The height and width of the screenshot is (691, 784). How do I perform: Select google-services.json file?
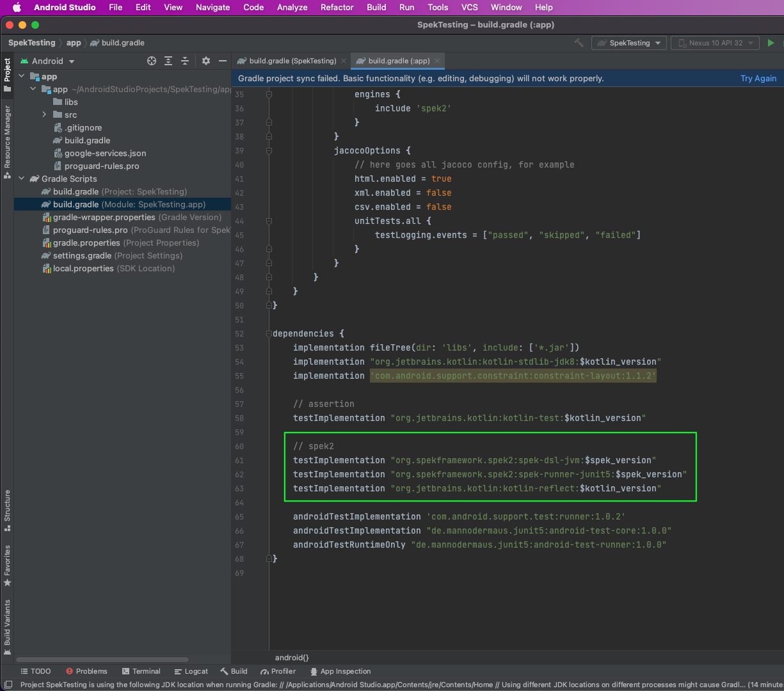[x=99, y=153]
